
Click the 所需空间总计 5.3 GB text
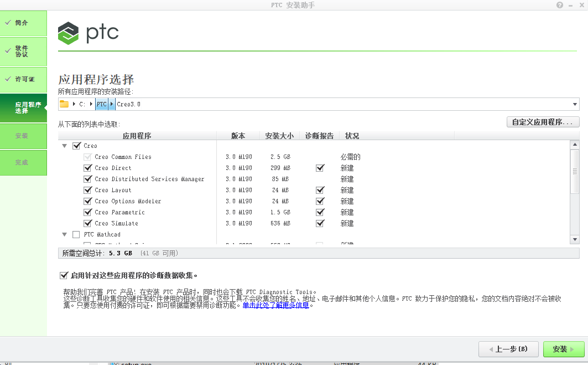(97, 253)
